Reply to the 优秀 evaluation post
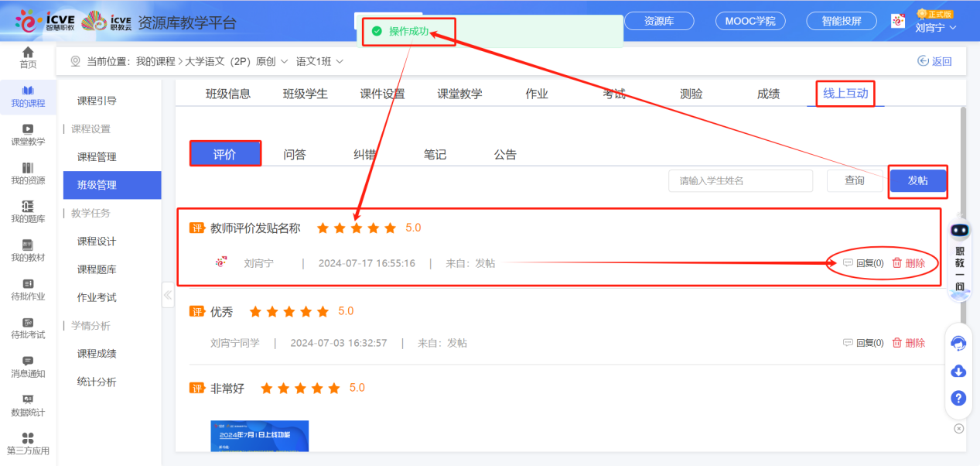980x466 pixels. pos(863,343)
